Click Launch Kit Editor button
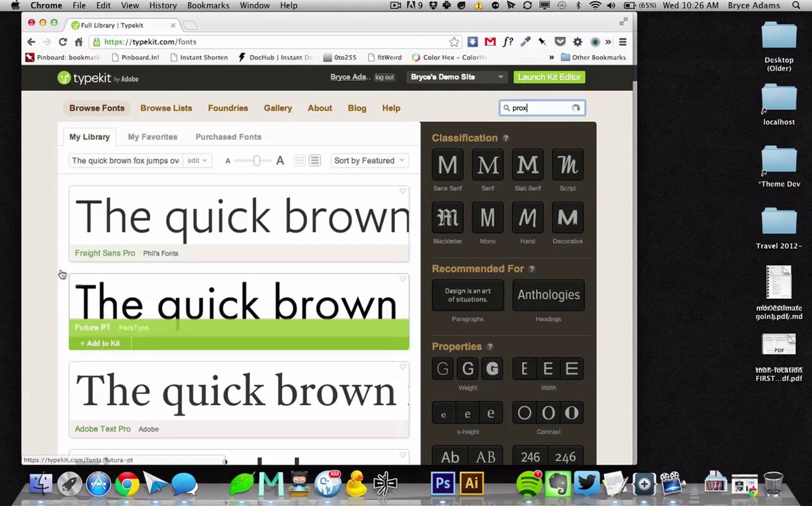Screen dimensions: 812x506 549,77
